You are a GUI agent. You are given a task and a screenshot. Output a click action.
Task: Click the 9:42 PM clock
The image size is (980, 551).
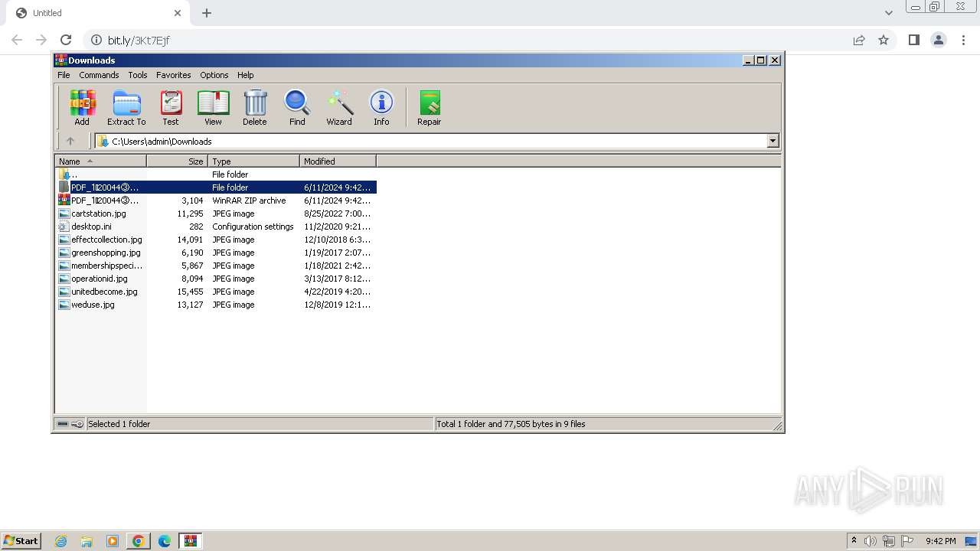[941, 541]
